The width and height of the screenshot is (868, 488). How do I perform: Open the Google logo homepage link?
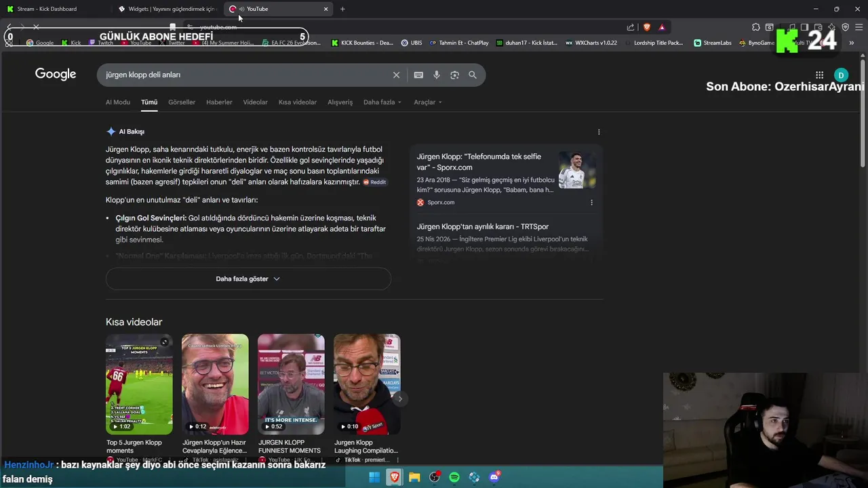point(56,75)
